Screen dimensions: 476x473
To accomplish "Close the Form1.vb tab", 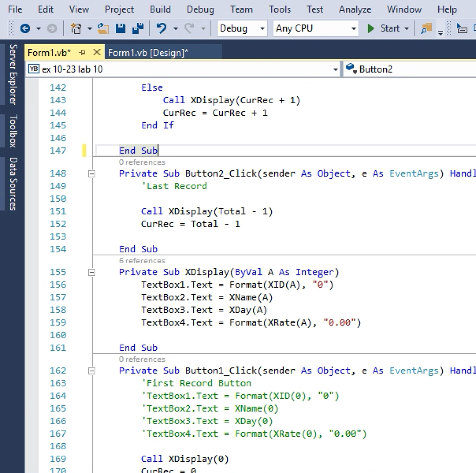I will 97,53.
